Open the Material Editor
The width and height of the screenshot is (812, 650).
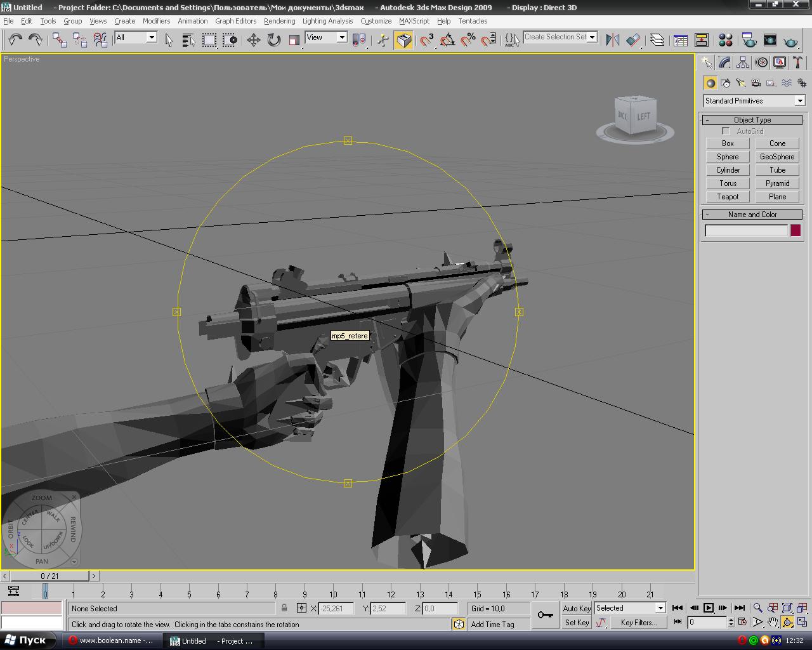click(x=726, y=40)
